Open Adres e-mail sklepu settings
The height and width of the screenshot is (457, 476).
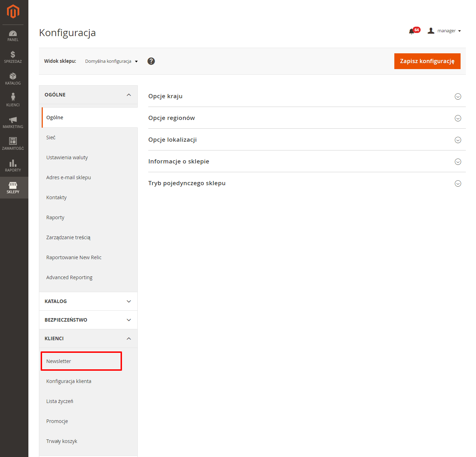coord(90,177)
